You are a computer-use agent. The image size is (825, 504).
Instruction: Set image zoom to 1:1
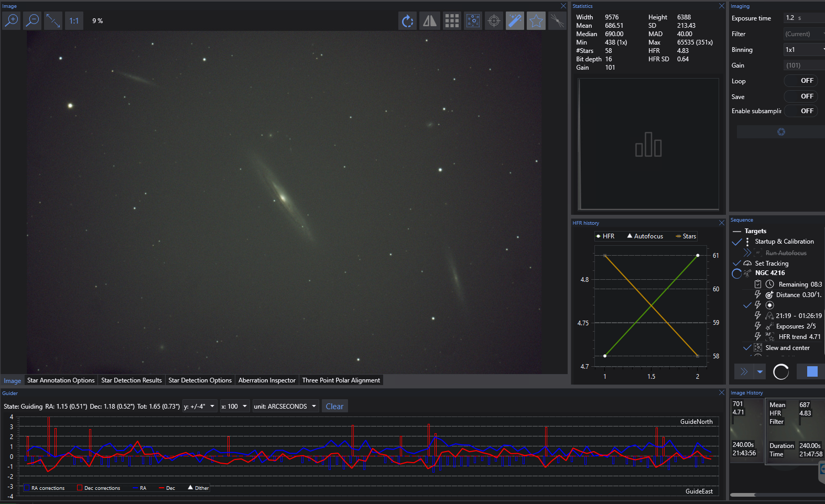(x=74, y=20)
